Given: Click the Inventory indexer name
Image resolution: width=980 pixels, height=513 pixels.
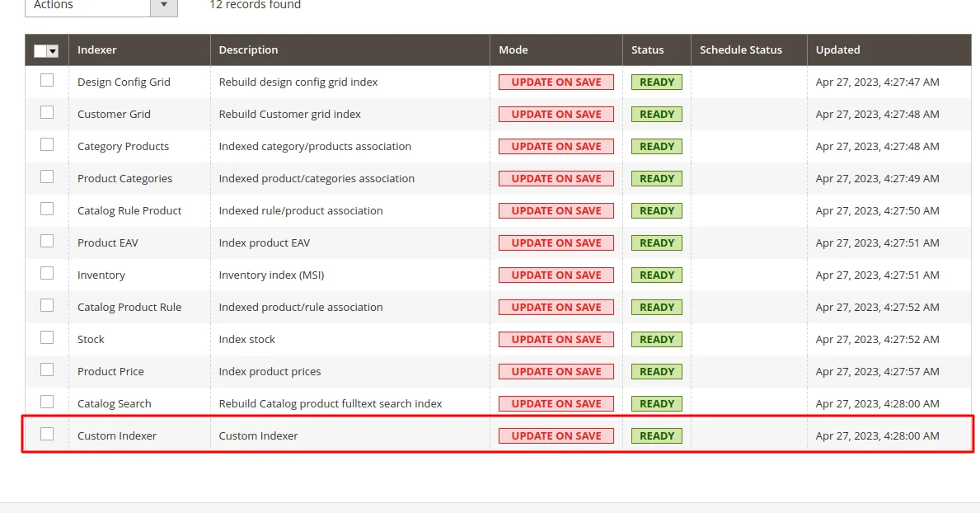Looking at the screenshot, I should point(101,275).
